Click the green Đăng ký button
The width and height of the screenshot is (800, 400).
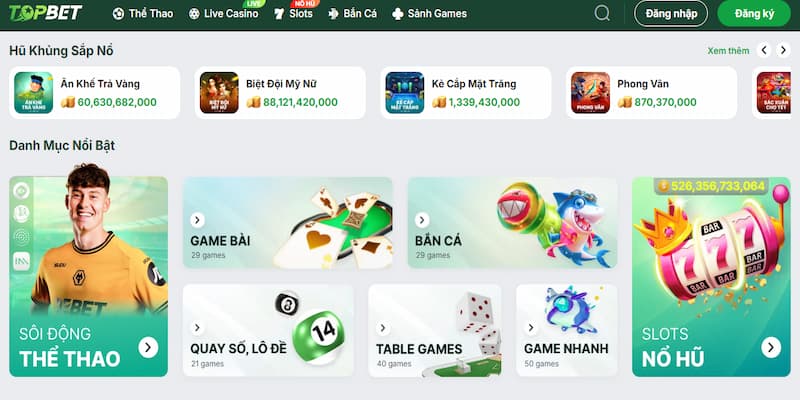pyautogui.click(x=754, y=14)
